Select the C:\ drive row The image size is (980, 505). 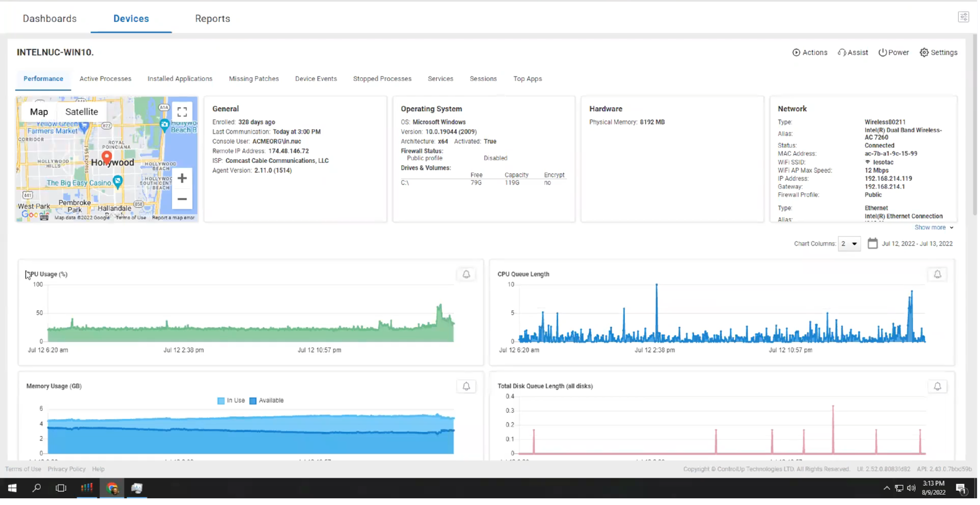click(484, 183)
